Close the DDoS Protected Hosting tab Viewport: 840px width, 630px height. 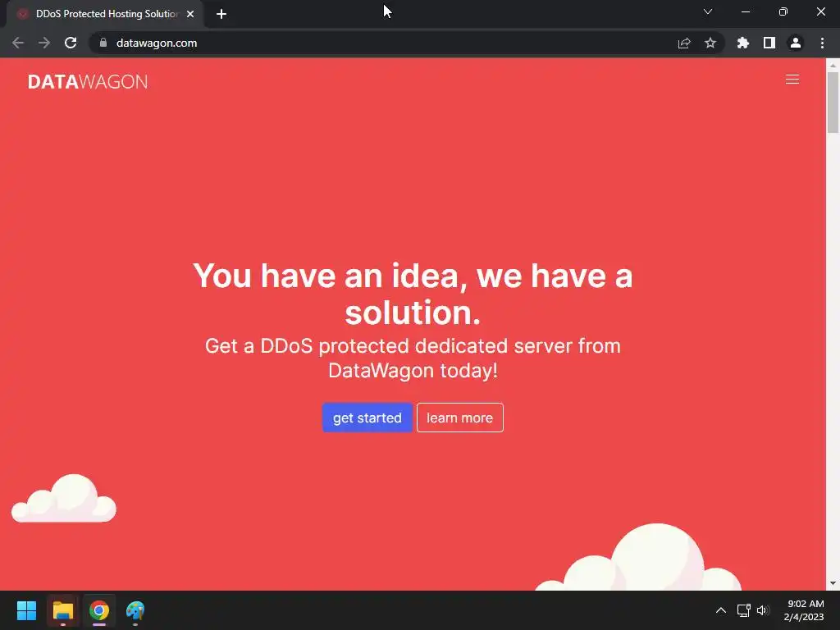pyautogui.click(x=190, y=14)
